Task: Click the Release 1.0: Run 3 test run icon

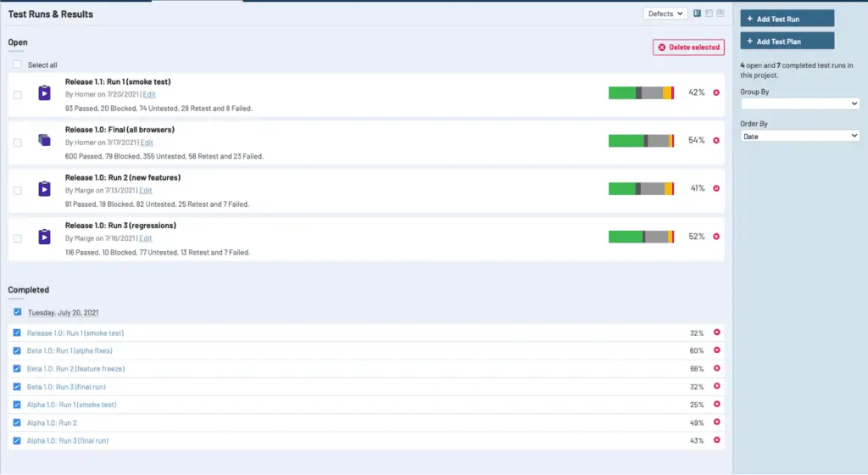Action: pos(44,237)
